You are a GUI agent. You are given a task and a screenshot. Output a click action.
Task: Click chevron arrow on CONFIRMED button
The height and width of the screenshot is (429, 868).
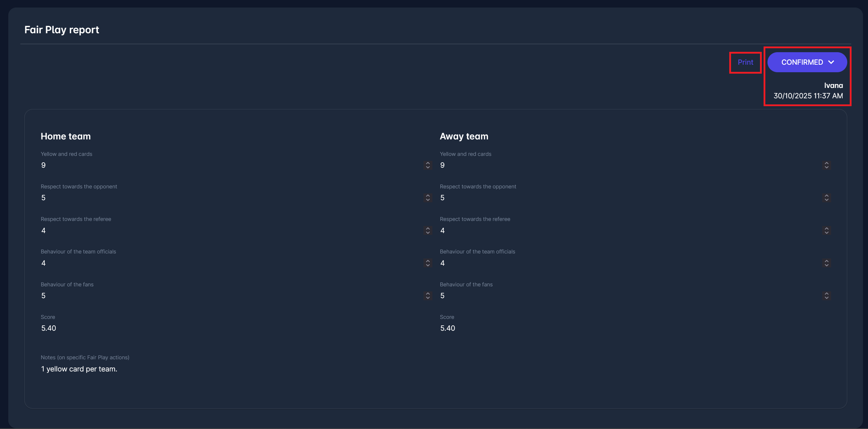pyautogui.click(x=831, y=62)
